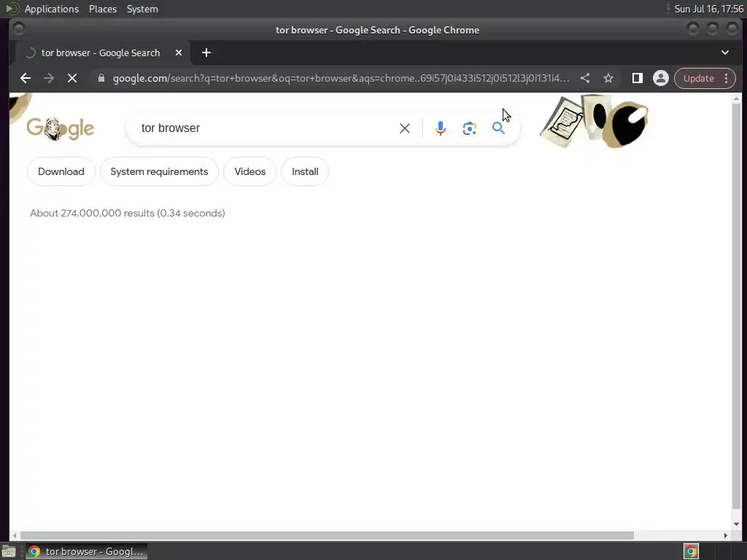The width and height of the screenshot is (747, 560).
Task: Click the forward navigation arrow
Action: tap(49, 78)
